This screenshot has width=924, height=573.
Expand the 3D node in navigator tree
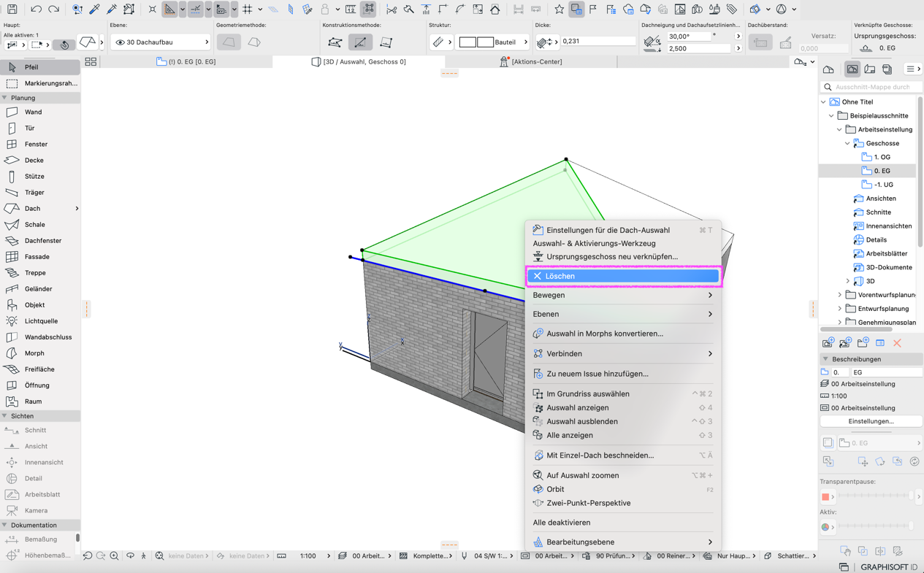(x=848, y=281)
